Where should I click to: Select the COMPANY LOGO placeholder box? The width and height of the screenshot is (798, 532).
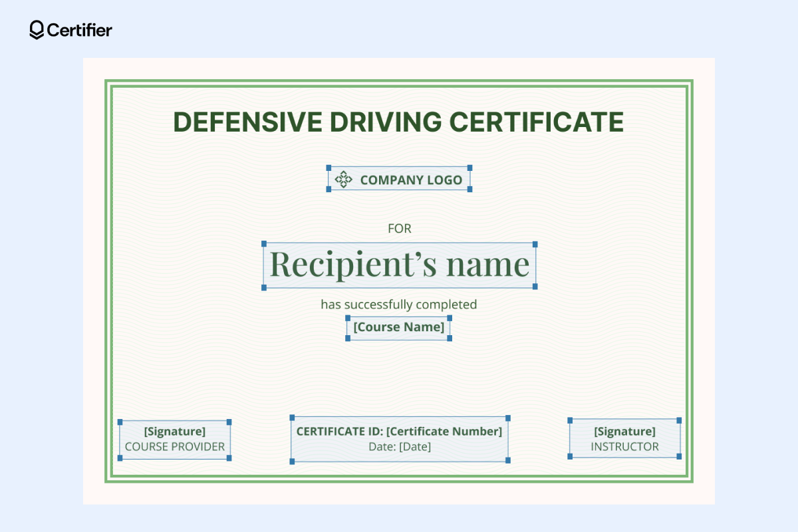tap(399, 178)
